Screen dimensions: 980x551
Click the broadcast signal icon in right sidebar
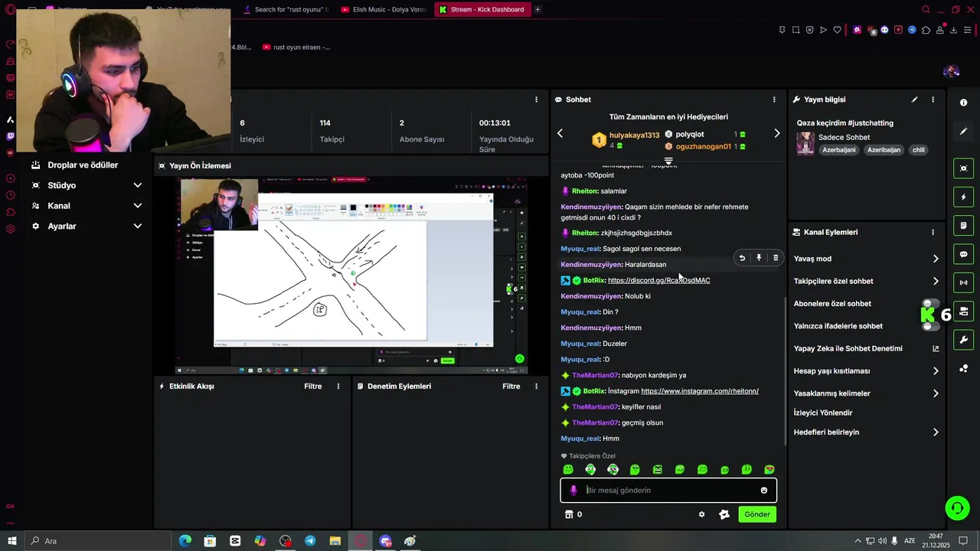(x=963, y=282)
